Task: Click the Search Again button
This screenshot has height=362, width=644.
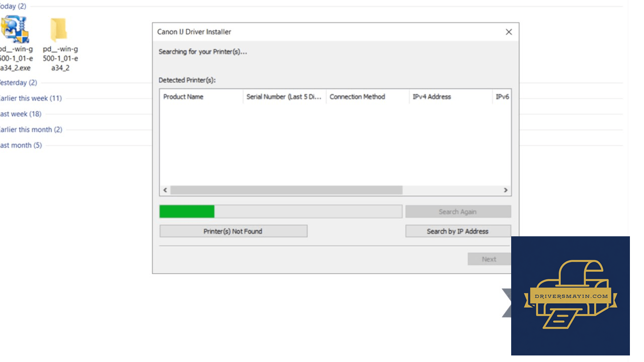Action: pyautogui.click(x=458, y=212)
